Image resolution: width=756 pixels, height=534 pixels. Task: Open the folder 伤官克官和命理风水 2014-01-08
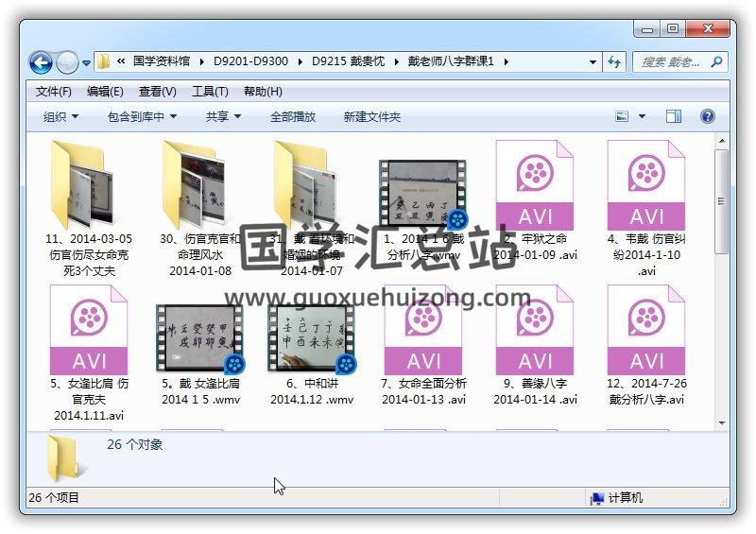click(200, 186)
